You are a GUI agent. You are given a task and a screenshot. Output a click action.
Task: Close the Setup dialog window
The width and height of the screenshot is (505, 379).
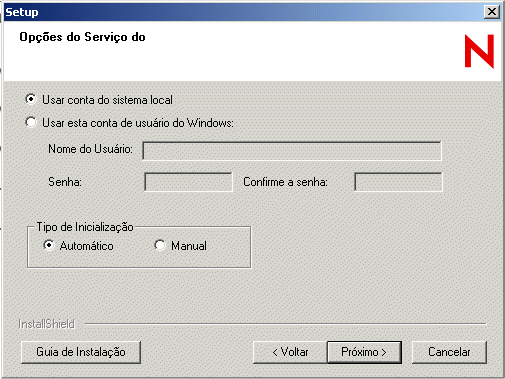click(492, 12)
